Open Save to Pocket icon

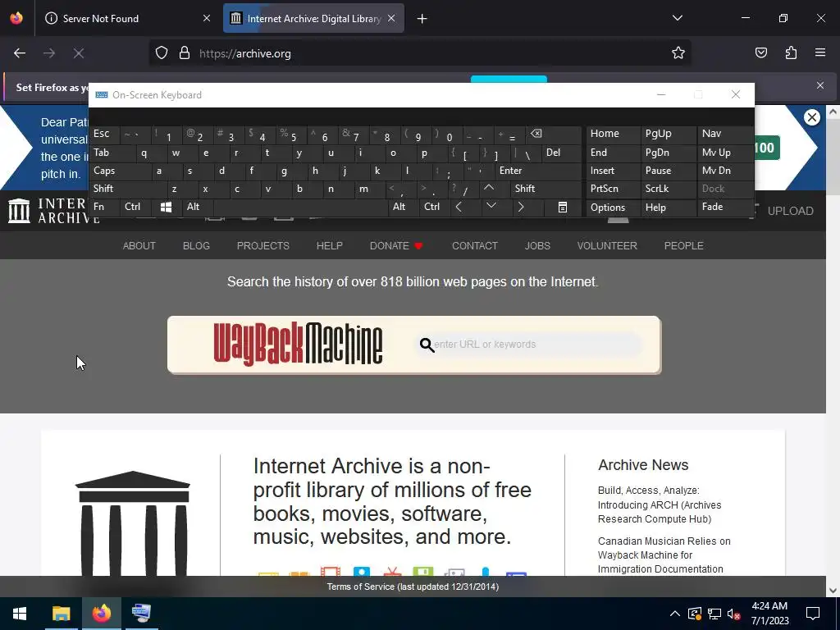coord(761,53)
